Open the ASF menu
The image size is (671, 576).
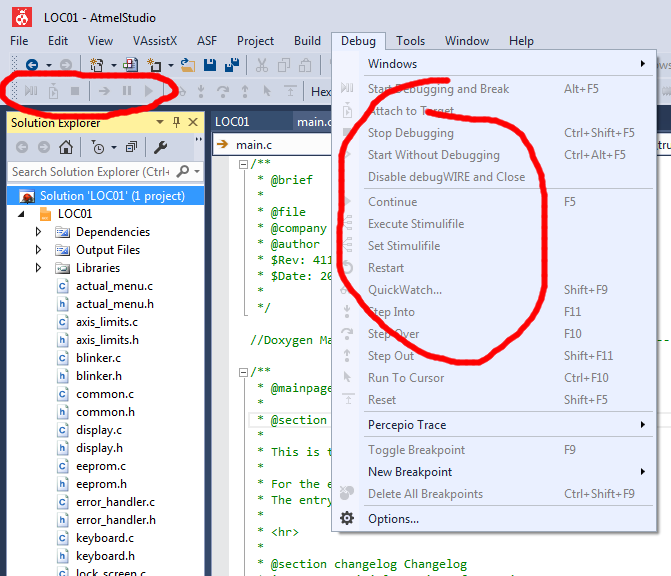[x=207, y=41]
